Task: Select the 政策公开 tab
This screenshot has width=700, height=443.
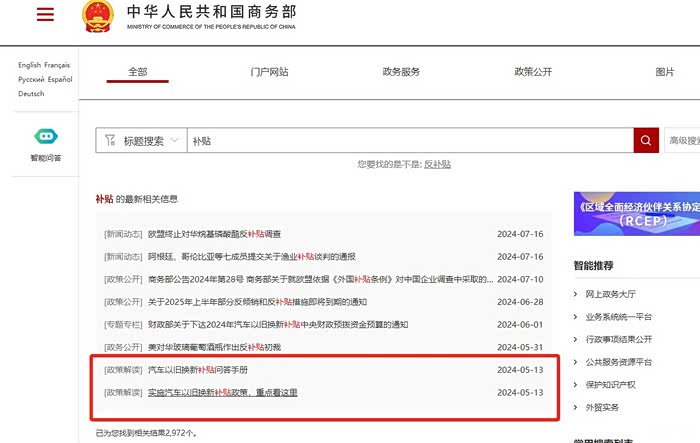Action: (533, 72)
